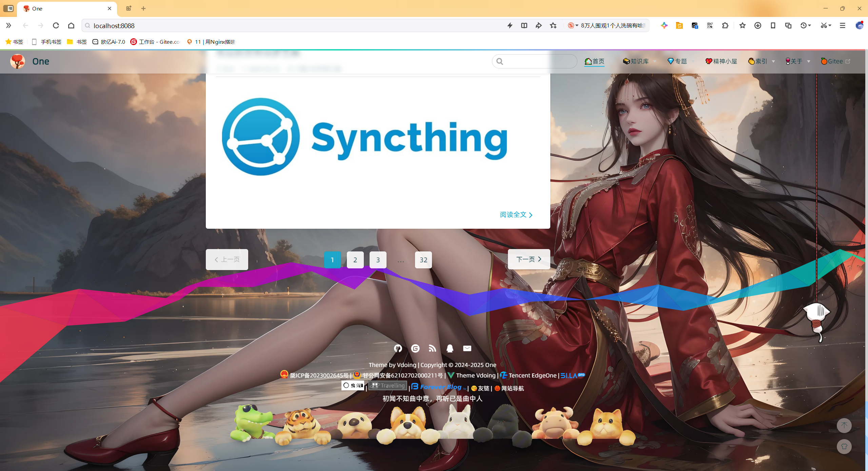Reload the page with refresh icon
This screenshot has width=868, height=471.
pyautogui.click(x=56, y=25)
